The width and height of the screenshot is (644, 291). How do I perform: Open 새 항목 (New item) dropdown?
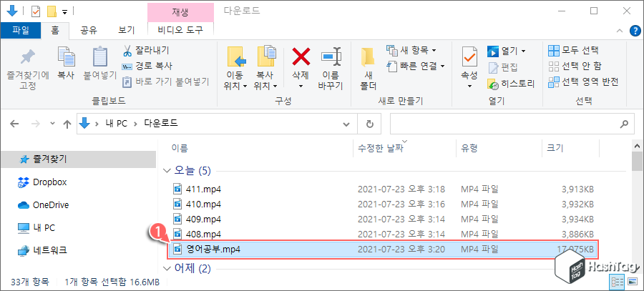point(412,51)
